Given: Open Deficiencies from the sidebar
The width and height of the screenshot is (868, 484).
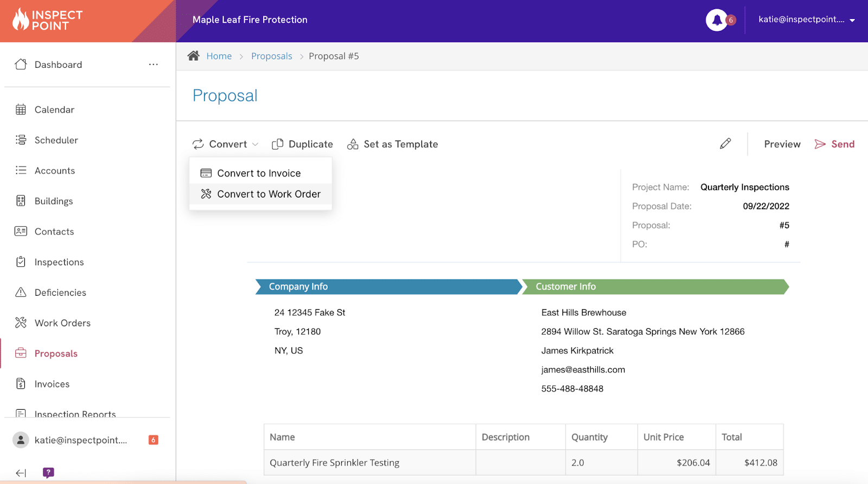Looking at the screenshot, I should (x=60, y=292).
